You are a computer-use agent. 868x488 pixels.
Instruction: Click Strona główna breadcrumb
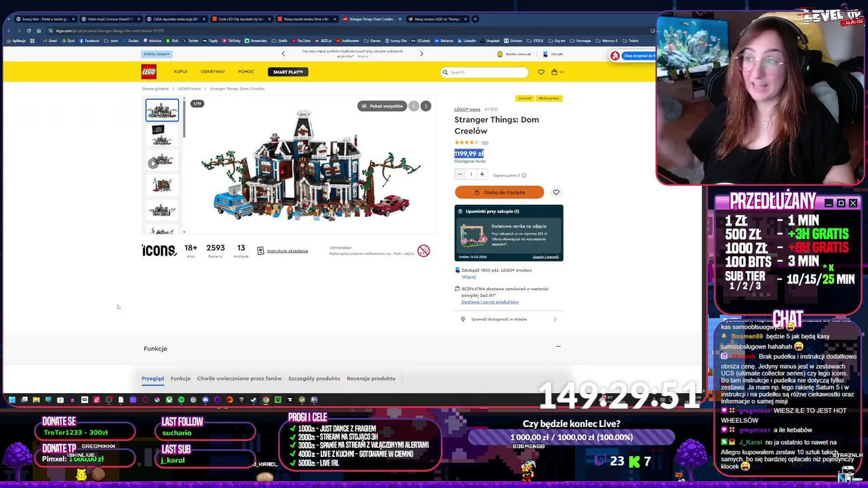tap(155, 89)
